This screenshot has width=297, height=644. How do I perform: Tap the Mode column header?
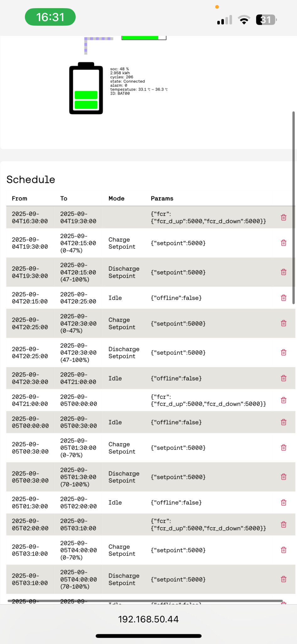tap(116, 198)
